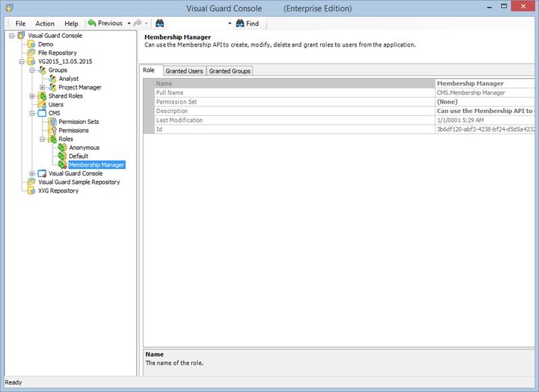Click the Find button label
Screen dimensions: 539x392
point(252,24)
